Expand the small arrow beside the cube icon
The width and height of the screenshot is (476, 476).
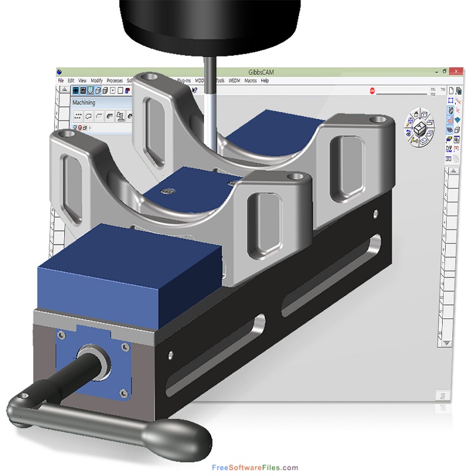(90, 128)
